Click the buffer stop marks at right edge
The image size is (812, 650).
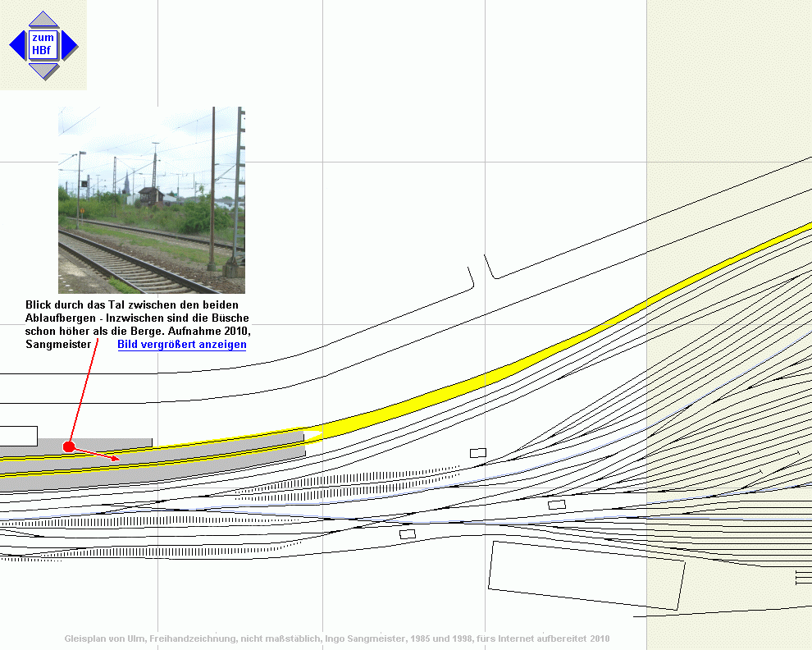(803, 579)
